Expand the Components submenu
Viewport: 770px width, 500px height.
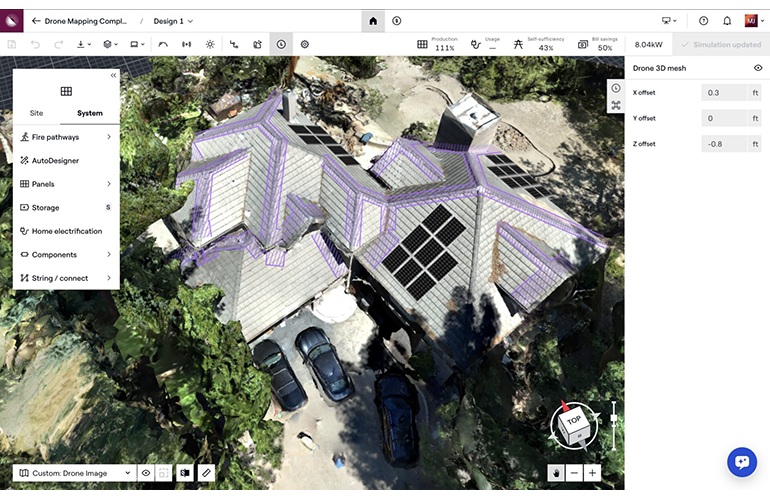[x=66, y=254]
